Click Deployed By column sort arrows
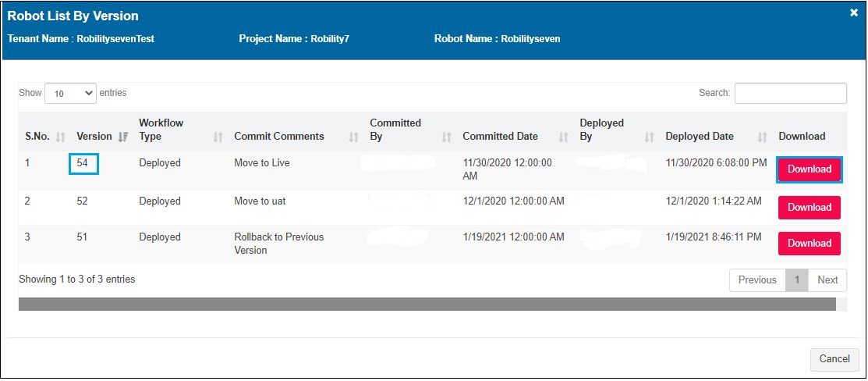This screenshot has width=868, height=381. (649, 137)
